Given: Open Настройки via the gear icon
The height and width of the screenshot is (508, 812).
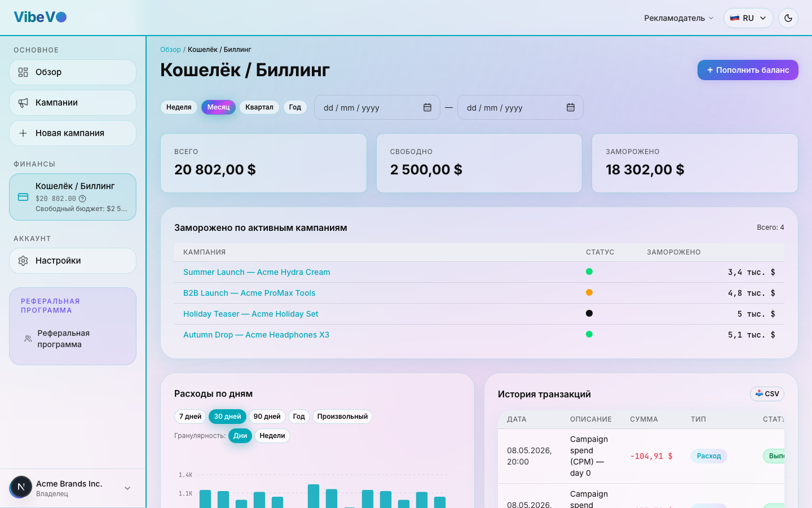Looking at the screenshot, I should 23,261.
